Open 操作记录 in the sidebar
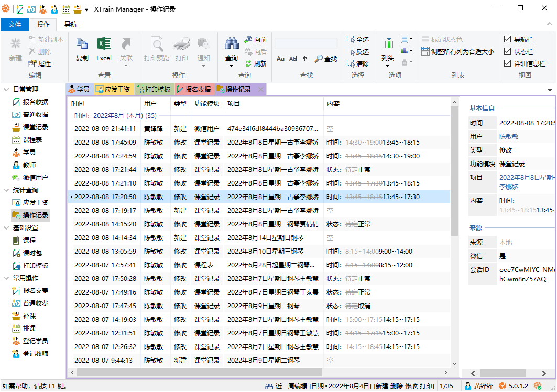The width and height of the screenshot is (557, 392). (31, 215)
